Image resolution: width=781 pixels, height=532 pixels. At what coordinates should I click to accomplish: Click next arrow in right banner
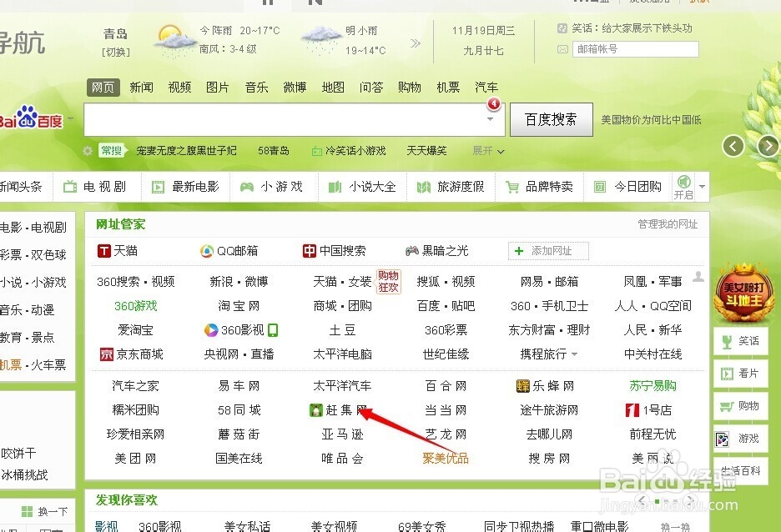[768, 146]
